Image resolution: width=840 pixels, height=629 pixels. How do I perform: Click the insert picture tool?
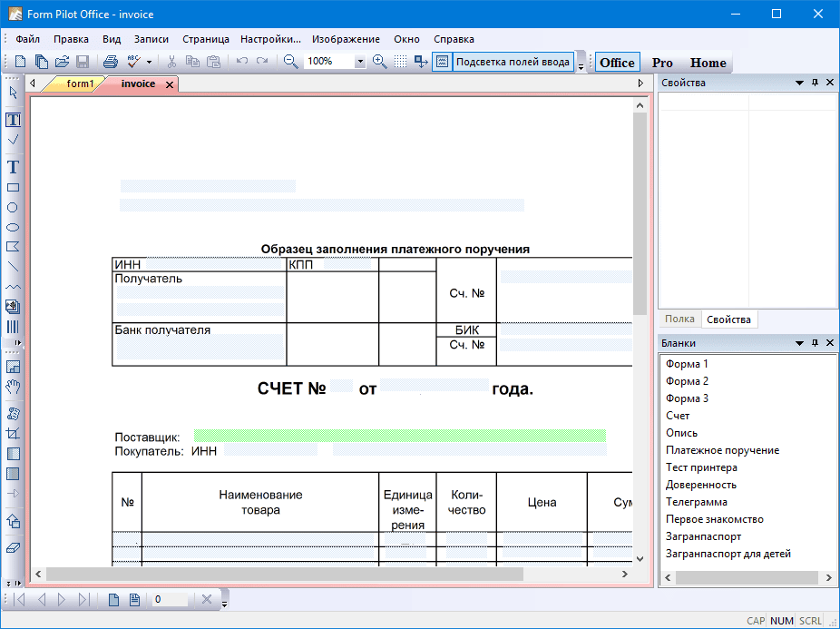coord(13,307)
